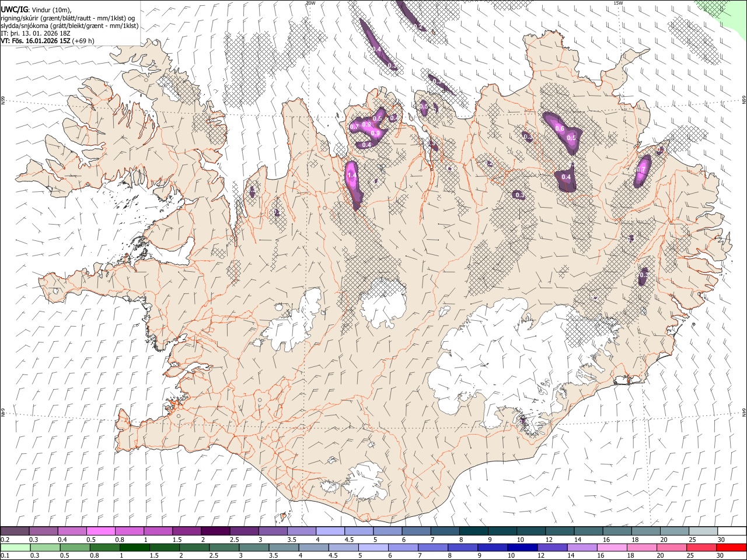Click the rain-scale swatch between 20 and 25
747x560 pixels.
(x=671, y=547)
